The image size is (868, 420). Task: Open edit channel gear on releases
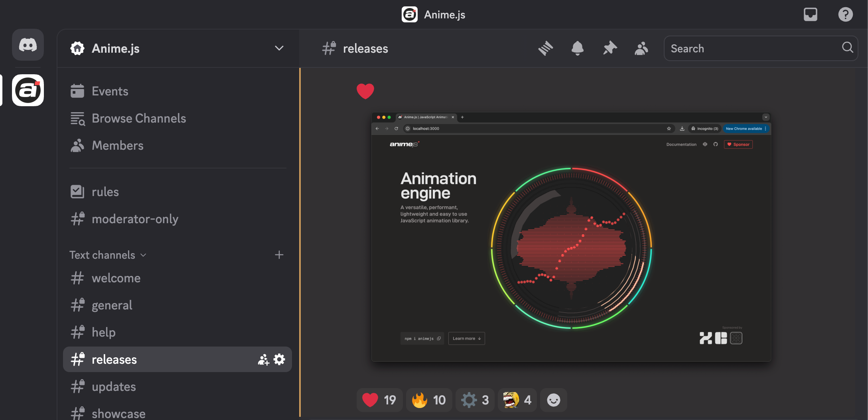pos(279,359)
